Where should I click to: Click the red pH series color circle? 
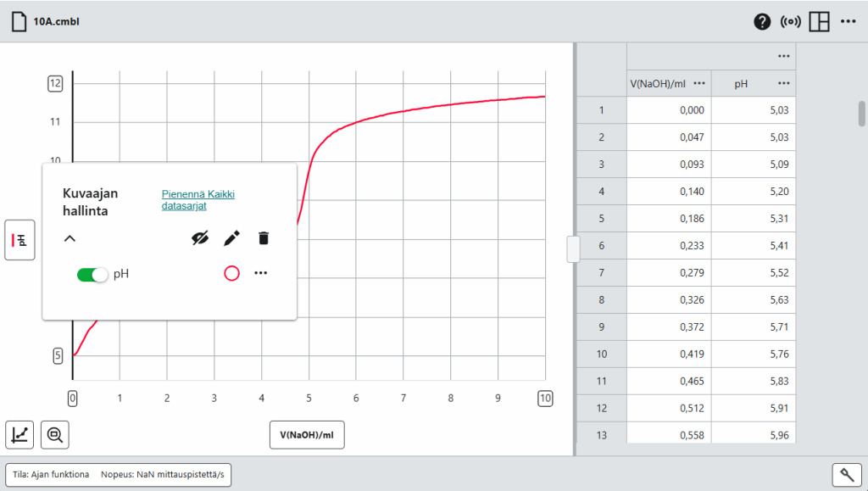[x=232, y=273]
